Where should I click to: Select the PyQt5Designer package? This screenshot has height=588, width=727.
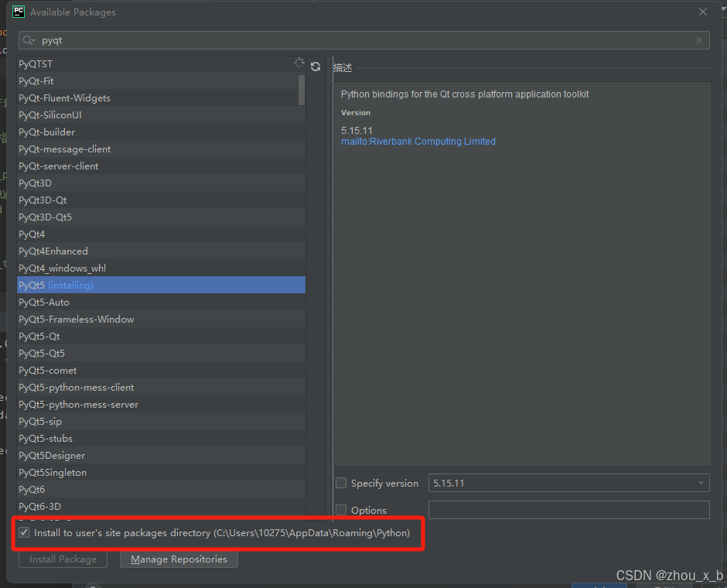[161, 456]
